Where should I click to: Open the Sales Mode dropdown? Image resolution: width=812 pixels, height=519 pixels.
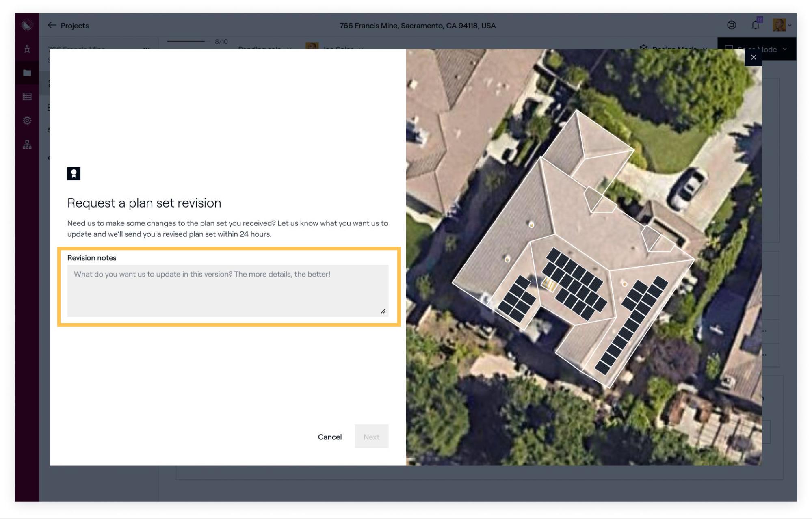pos(756,49)
